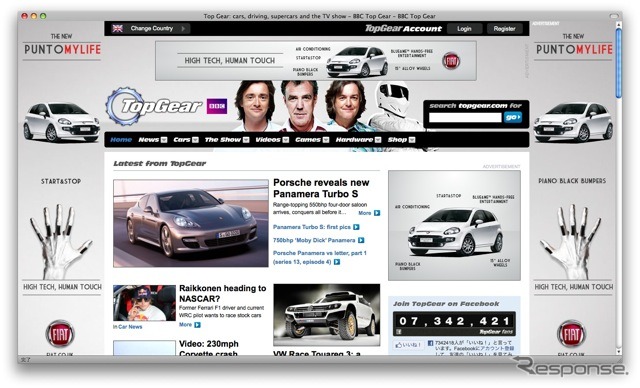Open 'Porsche Panamera vs letter, part 1' link
The image size is (640, 388).
pos(320,253)
